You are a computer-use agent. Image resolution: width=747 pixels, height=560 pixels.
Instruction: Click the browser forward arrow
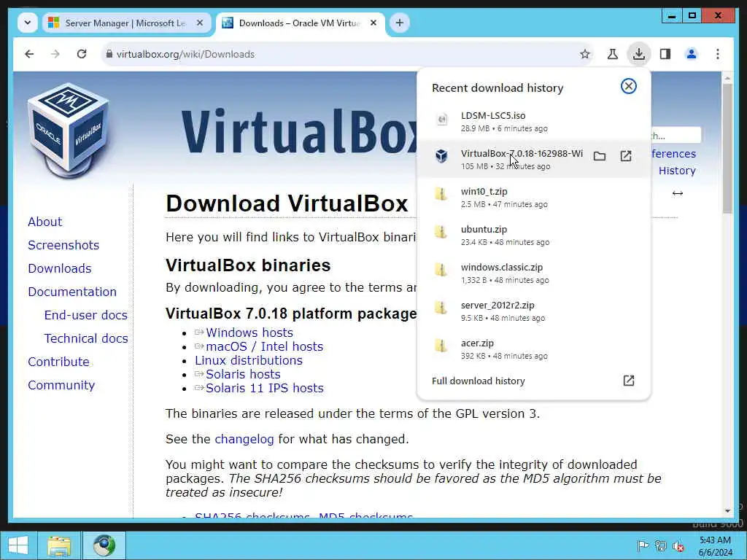(55, 54)
